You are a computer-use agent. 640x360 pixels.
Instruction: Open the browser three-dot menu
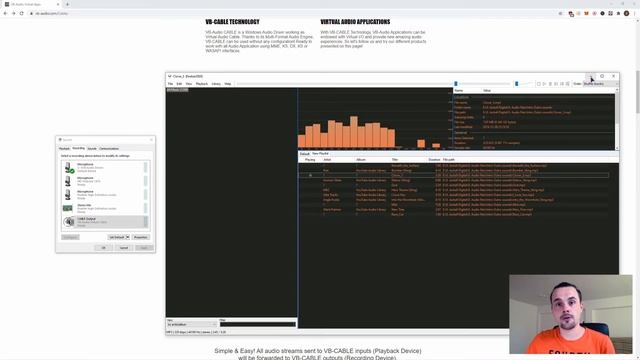tap(635, 13)
